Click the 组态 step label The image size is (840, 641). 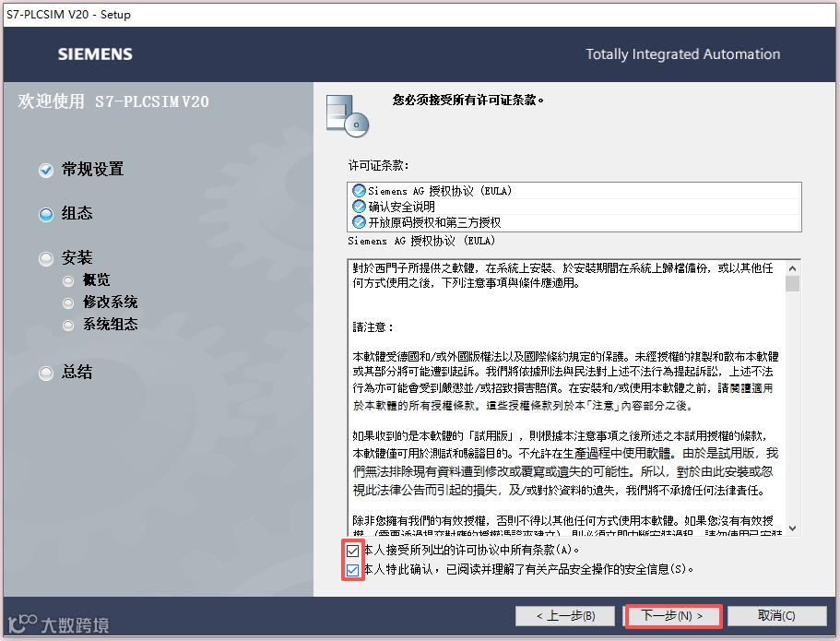77,213
